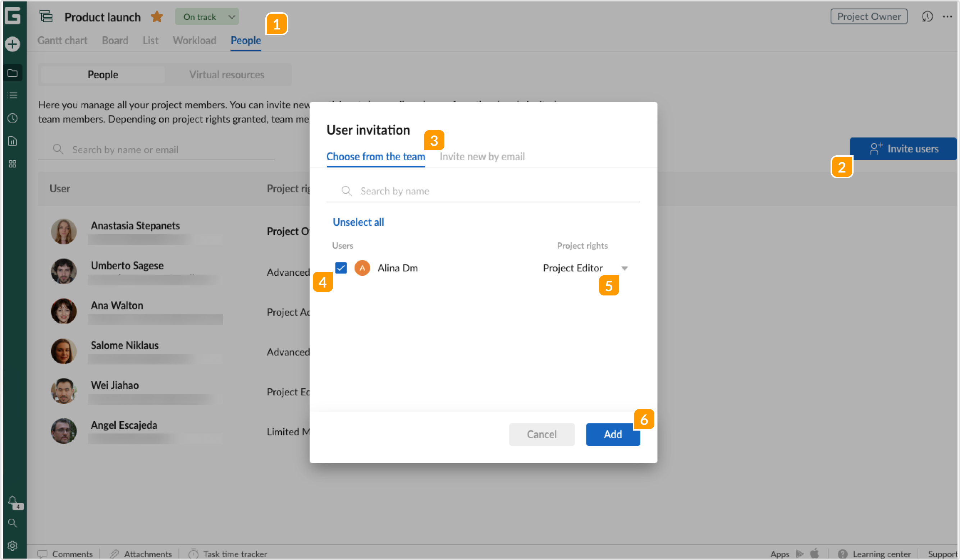
Task: Open the reports icon in the sidebar
Action: point(13,141)
